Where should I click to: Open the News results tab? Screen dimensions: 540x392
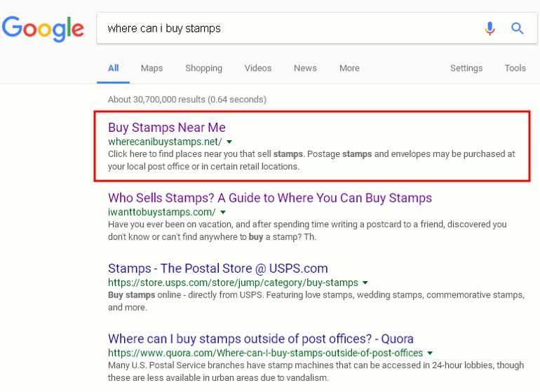coord(305,68)
